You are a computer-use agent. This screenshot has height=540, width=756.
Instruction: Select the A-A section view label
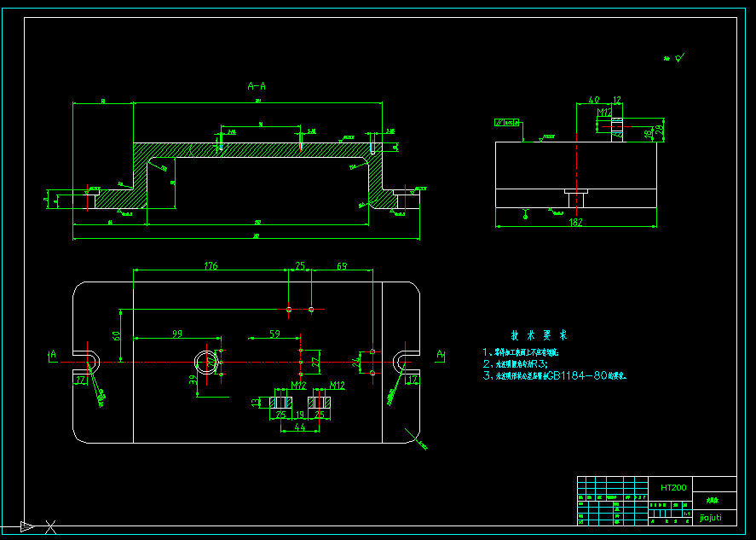click(x=257, y=86)
